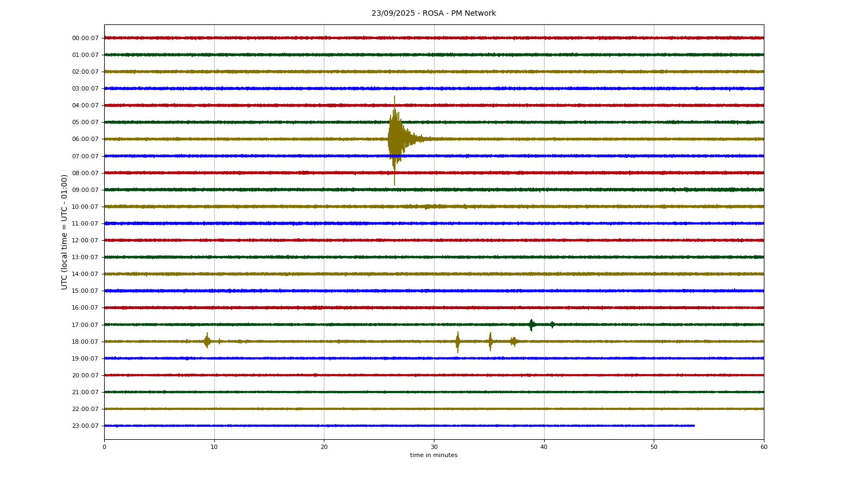
Task: Click the "time in minutes" axis label
Action: coord(433,455)
